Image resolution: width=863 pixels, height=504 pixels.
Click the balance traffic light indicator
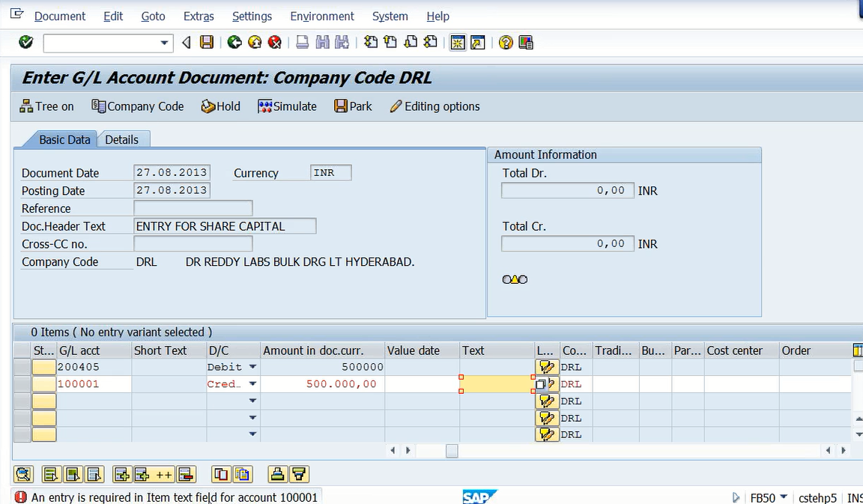(x=515, y=279)
